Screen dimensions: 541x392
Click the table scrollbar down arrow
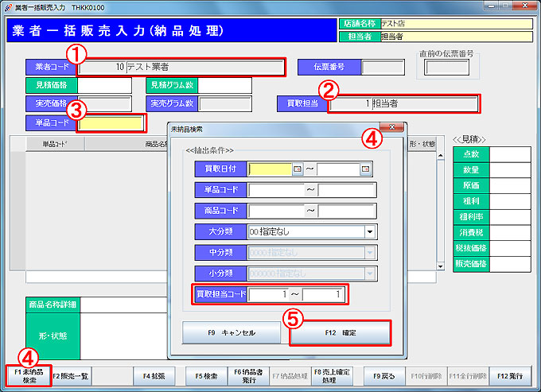click(440, 266)
